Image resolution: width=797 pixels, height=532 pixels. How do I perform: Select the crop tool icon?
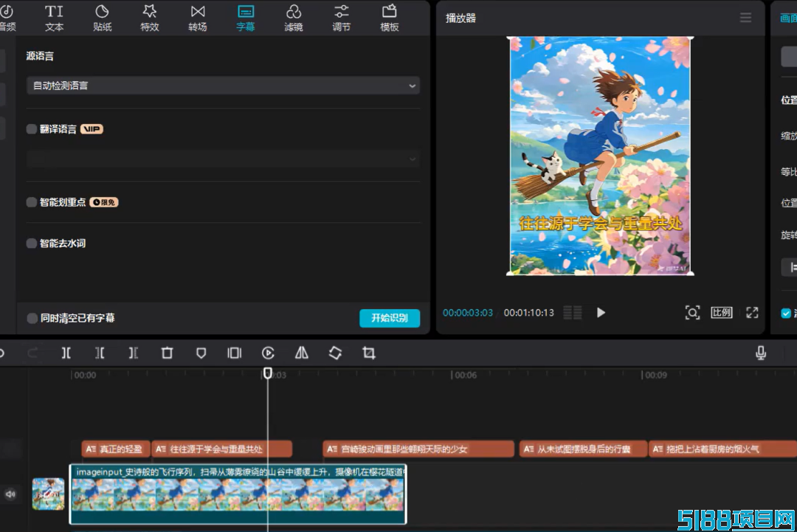pyautogui.click(x=368, y=353)
